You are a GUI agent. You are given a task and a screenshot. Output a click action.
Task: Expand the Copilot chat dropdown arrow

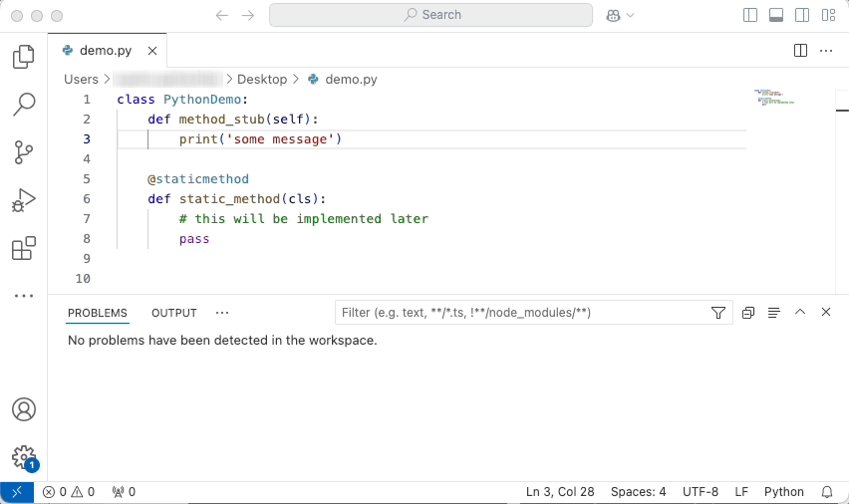coord(630,15)
